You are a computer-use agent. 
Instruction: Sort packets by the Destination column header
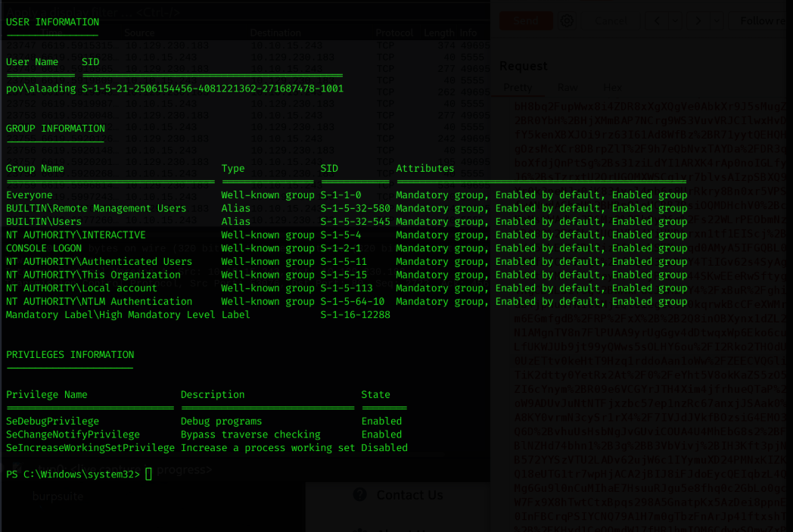275,33
